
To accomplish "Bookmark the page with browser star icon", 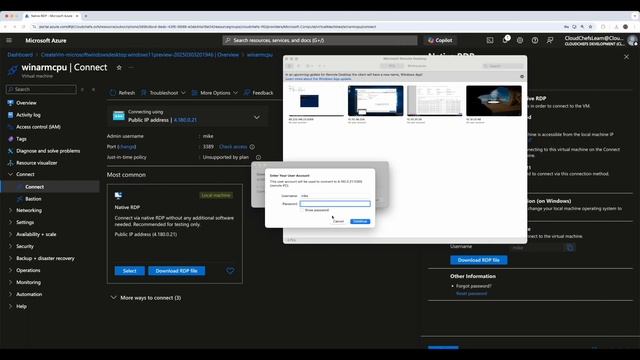I will [591, 27].
